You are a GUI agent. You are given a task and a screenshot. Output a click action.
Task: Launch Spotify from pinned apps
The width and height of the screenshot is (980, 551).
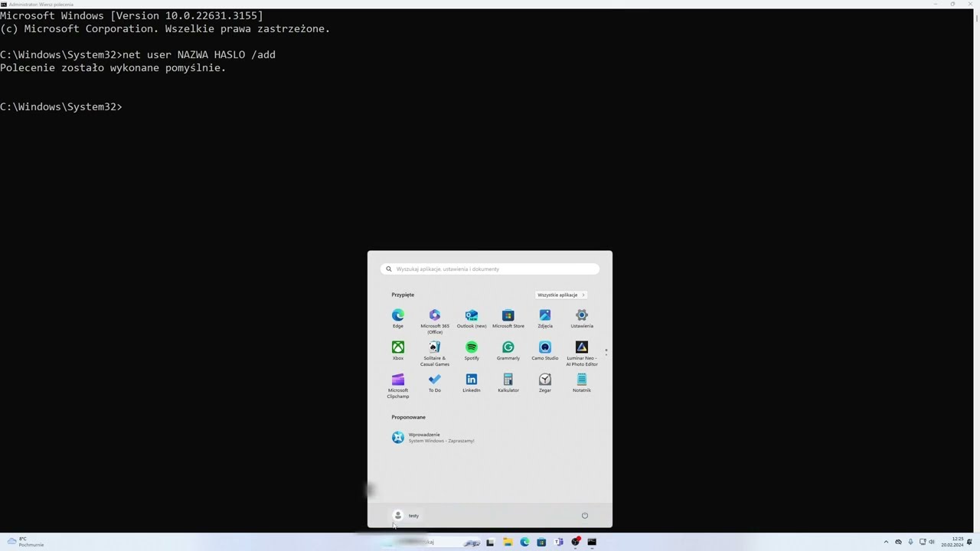(x=472, y=351)
